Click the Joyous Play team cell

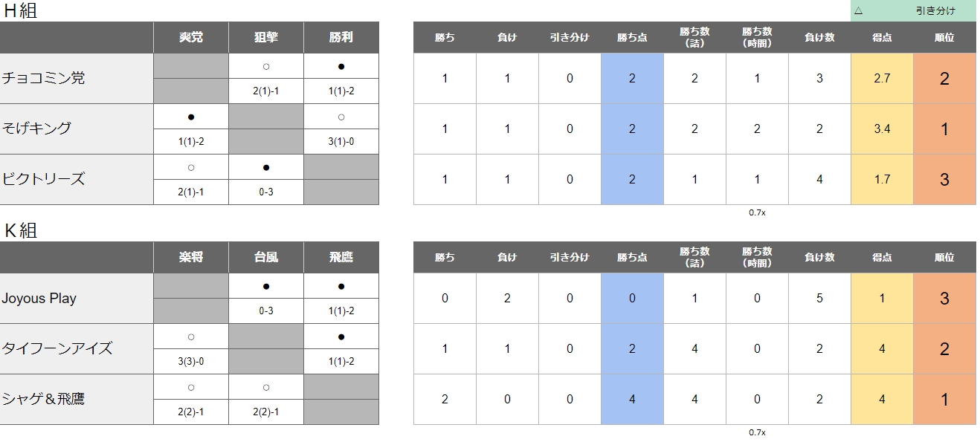77,298
